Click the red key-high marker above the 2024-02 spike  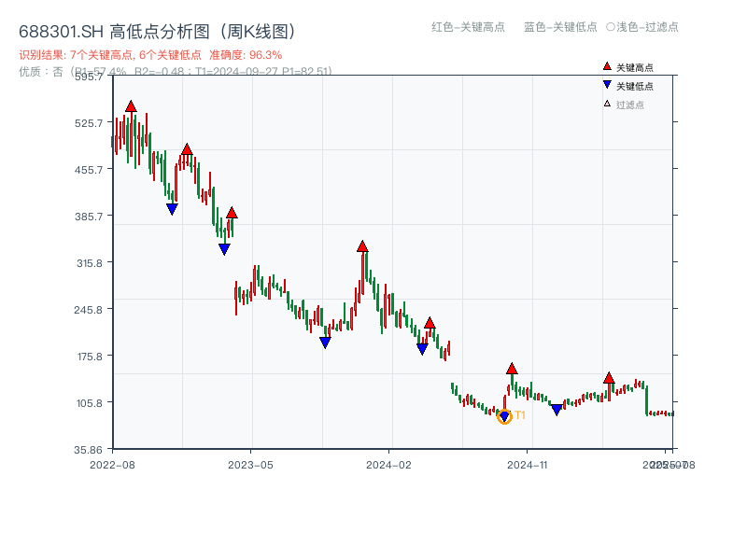click(362, 246)
